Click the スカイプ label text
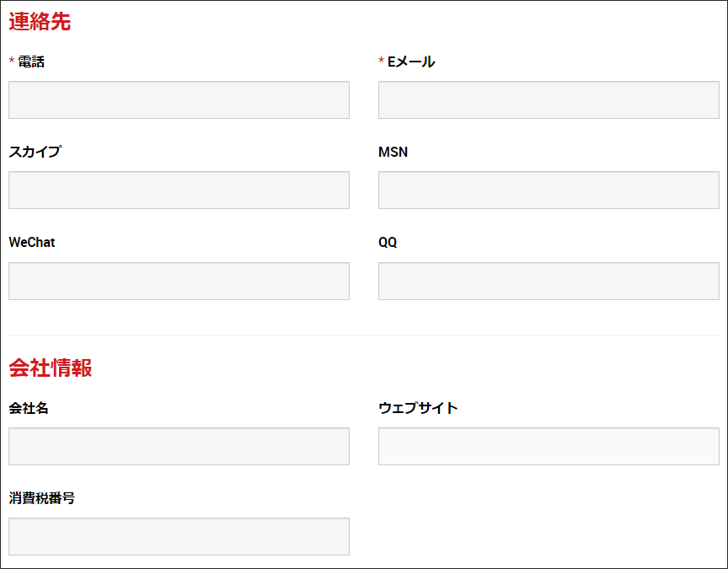The width and height of the screenshot is (728, 569). [35, 152]
